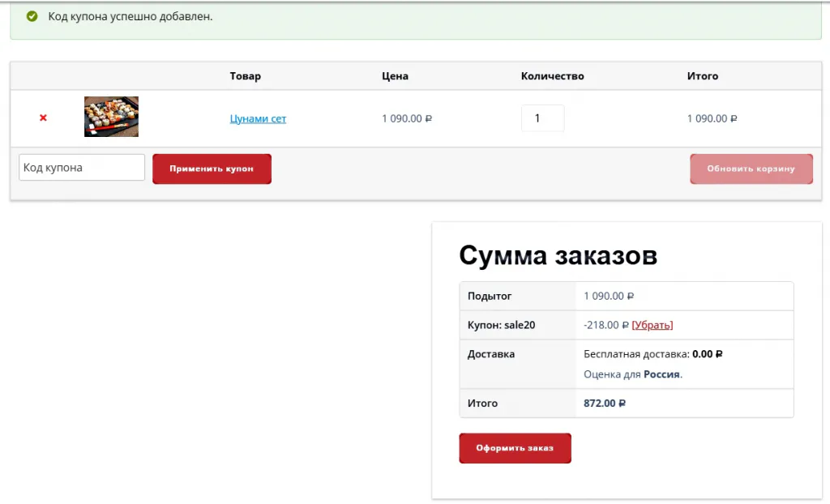The height and width of the screenshot is (504, 830).
Task: Select the coupon success message text
Action: click(130, 16)
